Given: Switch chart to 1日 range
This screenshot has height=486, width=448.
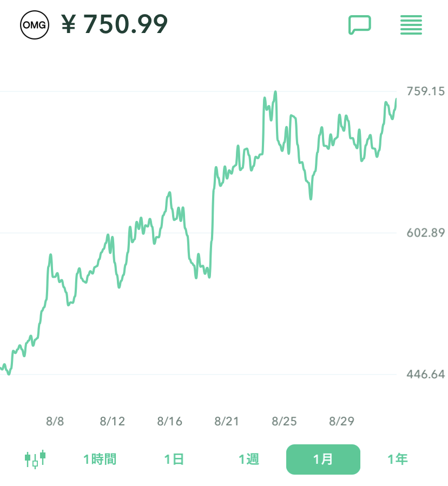Looking at the screenshot, I should coord(174,459).
